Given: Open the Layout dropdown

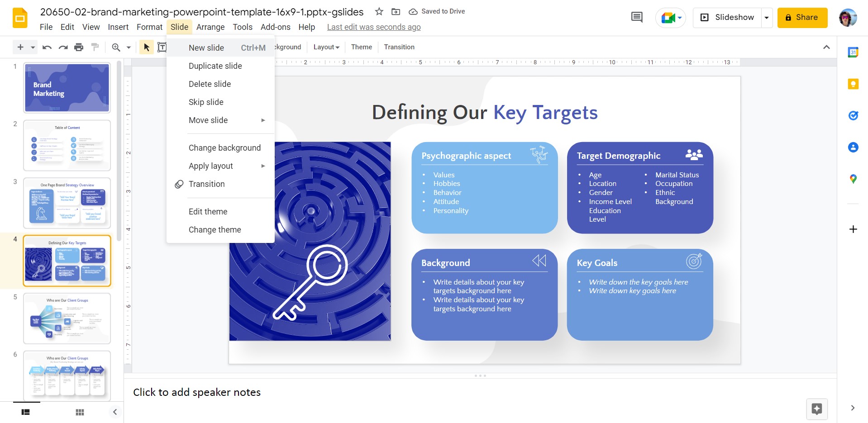Looking at the screenshot, I should pyautogui.click(x=325, y=47).
